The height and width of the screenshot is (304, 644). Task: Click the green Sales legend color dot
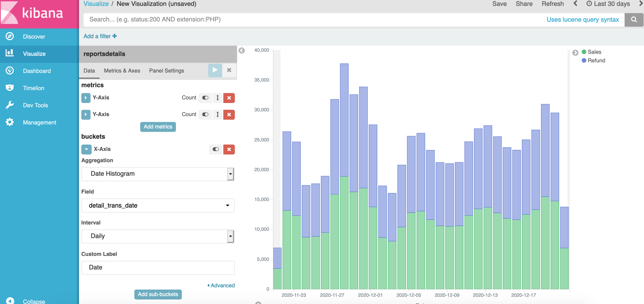coord(584,52)
